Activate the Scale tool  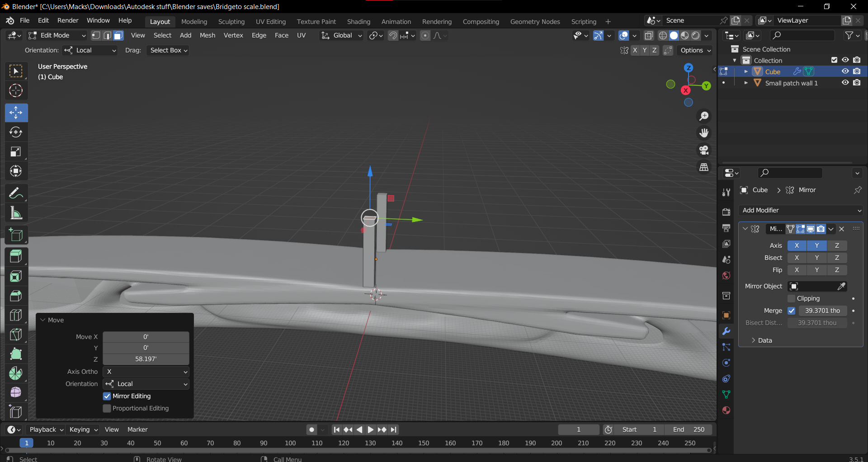(x=16, y=151)
